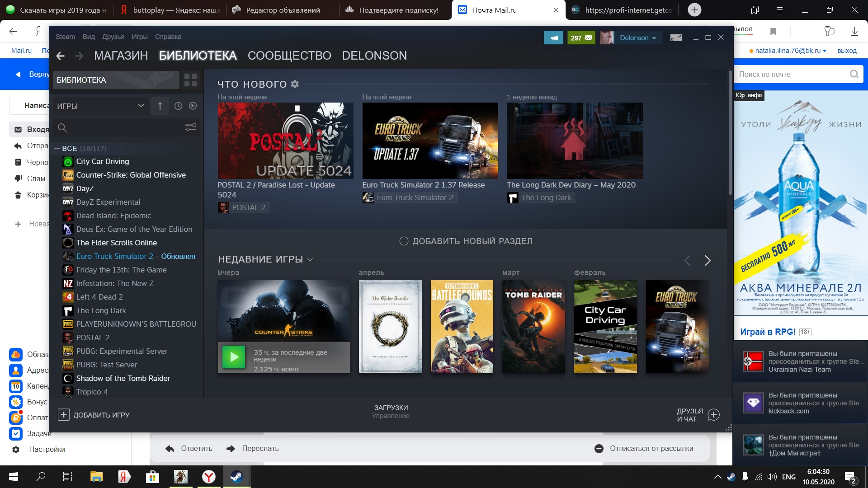Show recent games clock filter

pyautogui.click(x=179, y=106)
